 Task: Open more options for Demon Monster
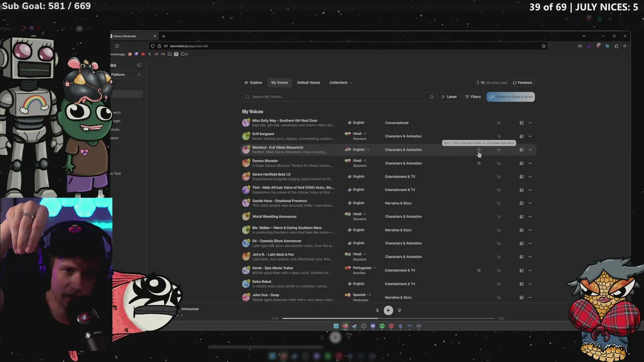pyautogui.click(x=530, y=163)
